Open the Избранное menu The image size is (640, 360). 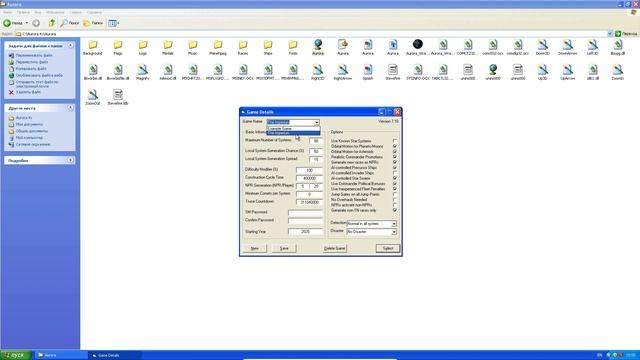pyautogui.click(x=55, y=13)
